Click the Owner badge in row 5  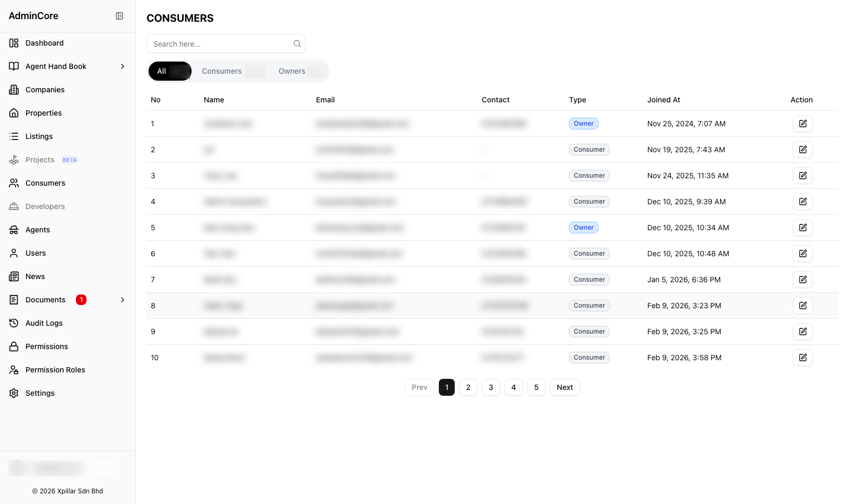tap(584, 228)
